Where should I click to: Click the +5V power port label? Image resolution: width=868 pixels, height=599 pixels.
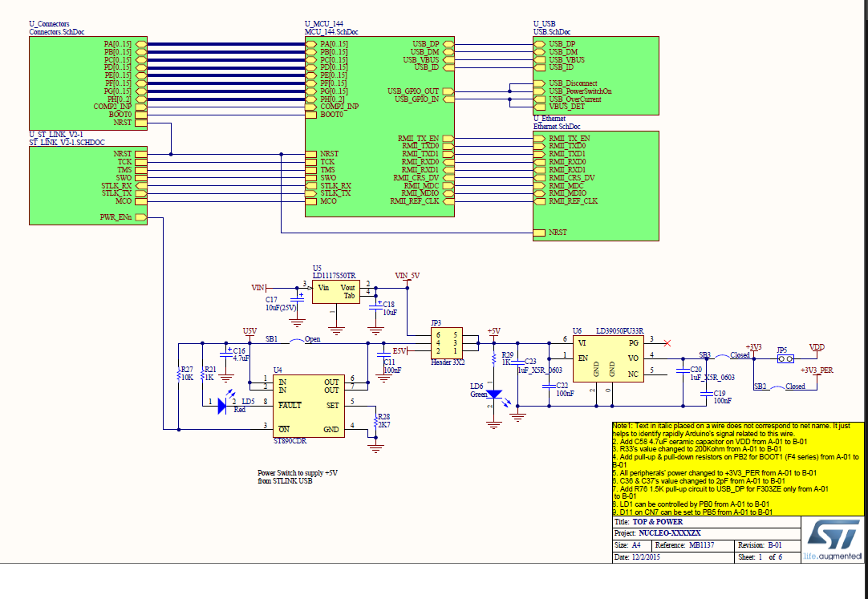(494, 330)
